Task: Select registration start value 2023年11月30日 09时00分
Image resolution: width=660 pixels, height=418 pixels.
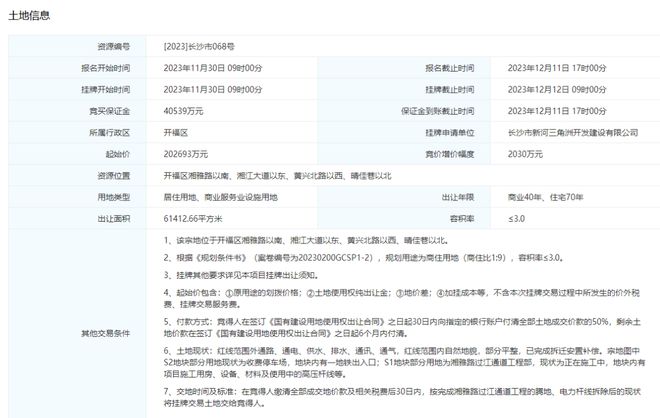Action: pyautogui.click(x=213, y=68)
